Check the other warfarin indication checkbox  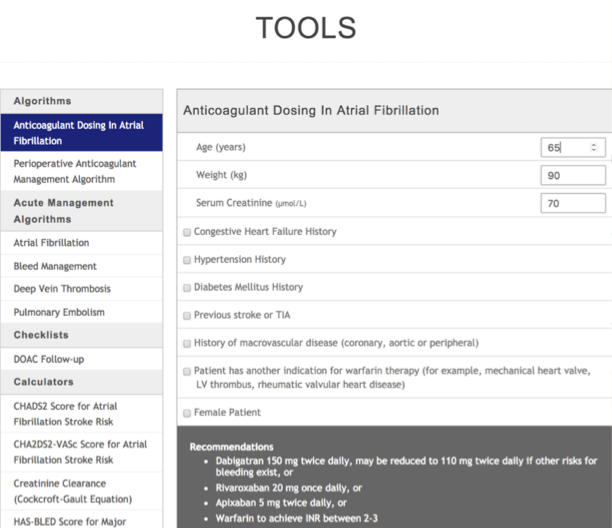tap(187, 371)
